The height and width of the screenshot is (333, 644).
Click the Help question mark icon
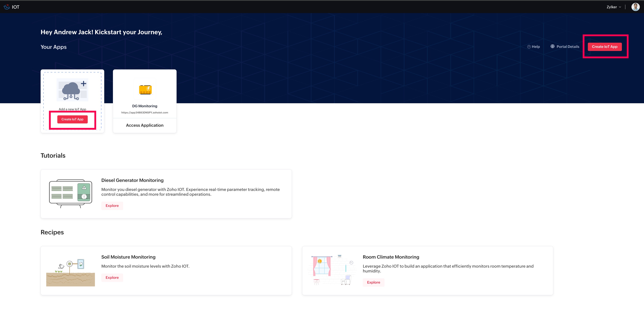(x=529, y=47)
